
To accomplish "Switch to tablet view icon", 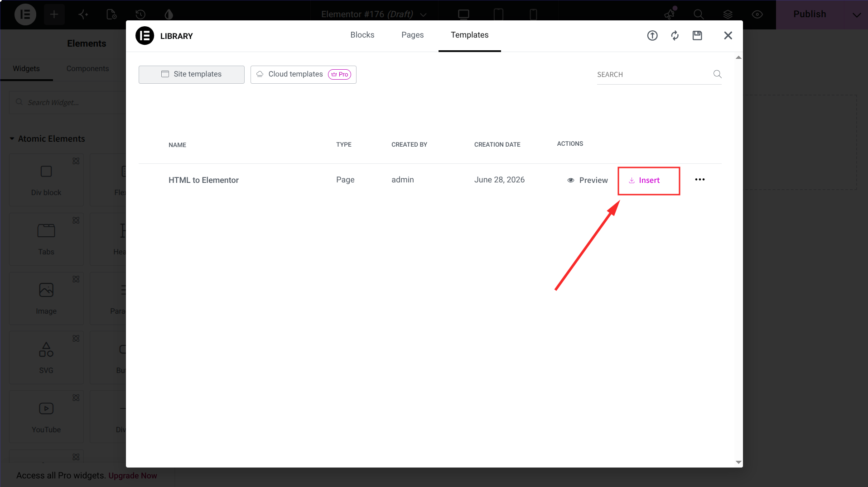I will (498, 14).
